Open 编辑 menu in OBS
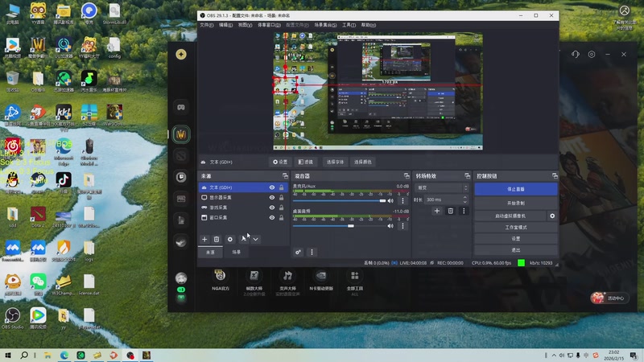This screenshot has height=362, width=644. pos(225,25)
